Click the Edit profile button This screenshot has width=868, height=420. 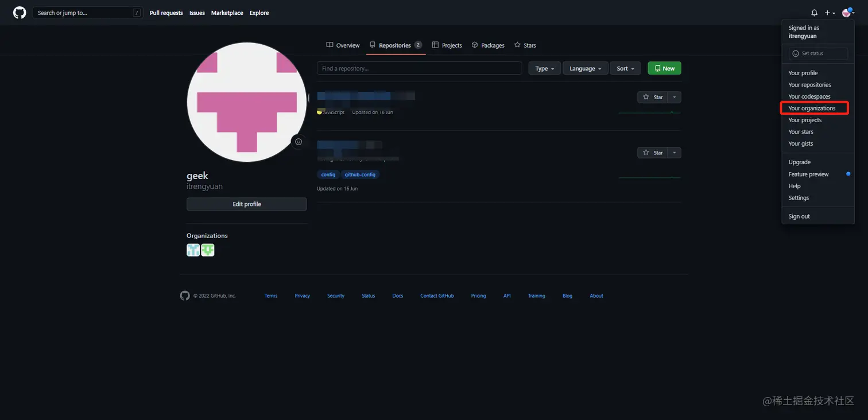click(x=247, y=204)
